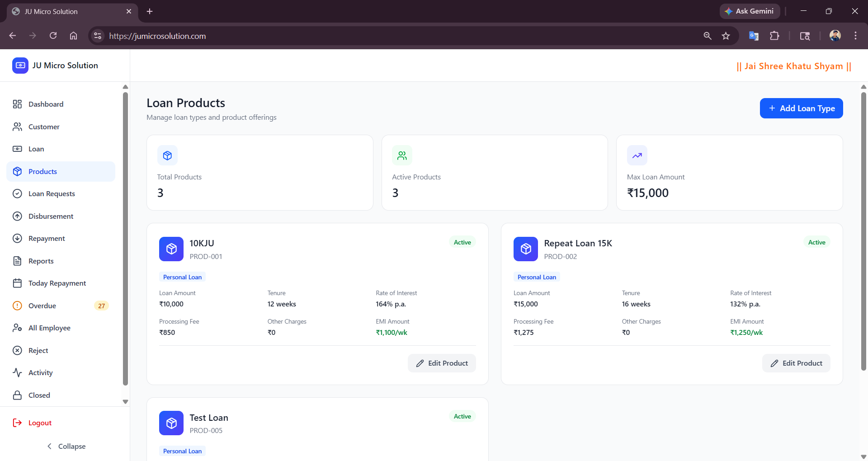
Task: Close the JU Micro Solution browser tab
Action: [x=129, y=11]
